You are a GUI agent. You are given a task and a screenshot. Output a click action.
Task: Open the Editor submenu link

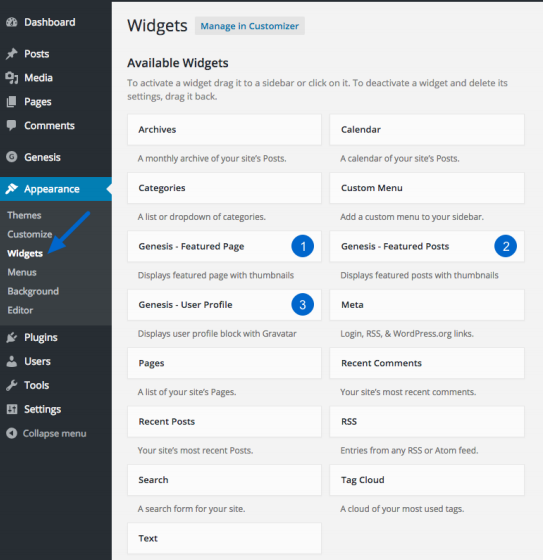tap(20, 310)
